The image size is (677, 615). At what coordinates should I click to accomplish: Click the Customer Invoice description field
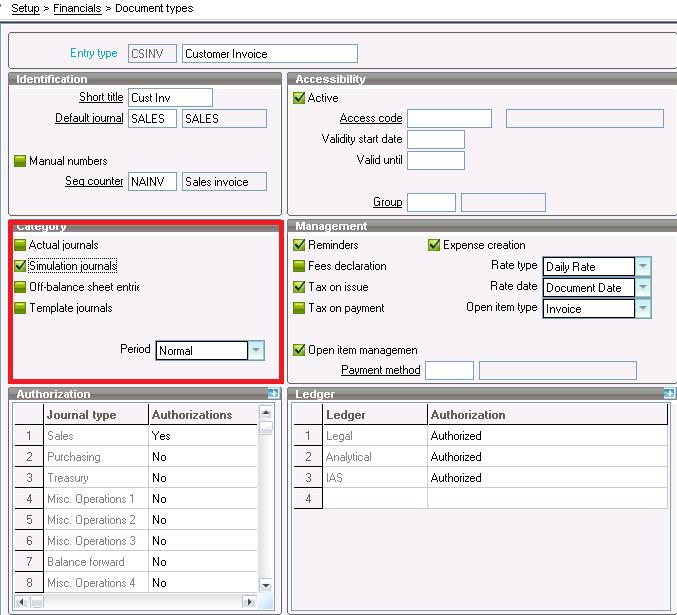(269, 54)
